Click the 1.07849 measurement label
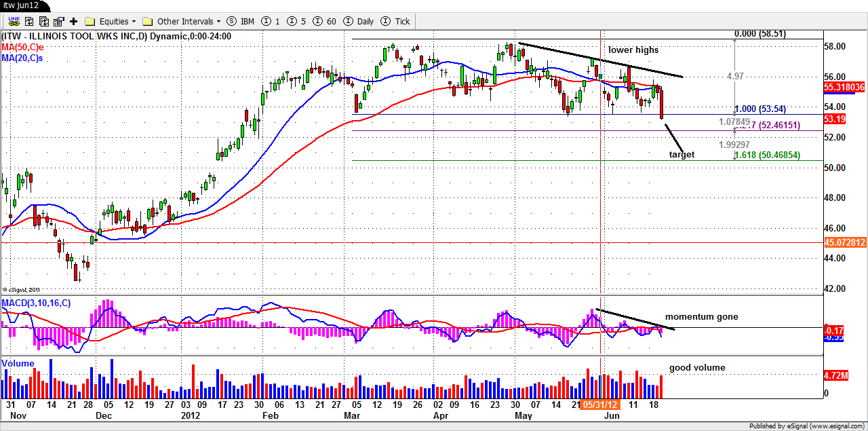The image size is (868, 431). (734, 122)
